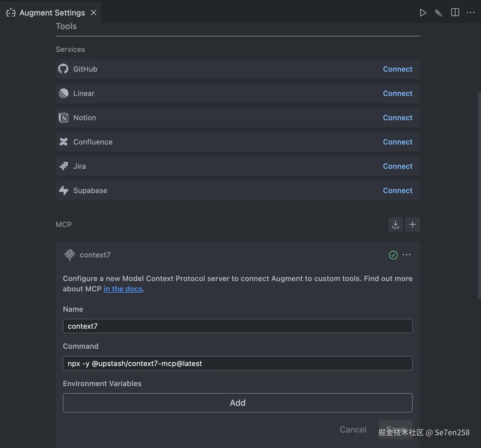This screenshot has width=481, height=448.
Task: Click the GitHub logo icon
Action: [x=63, y=69]
